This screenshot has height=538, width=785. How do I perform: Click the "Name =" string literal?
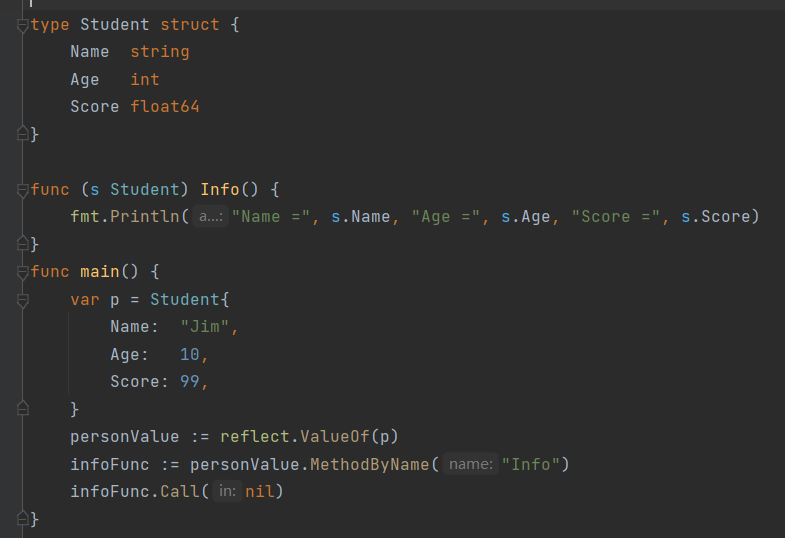270,216
